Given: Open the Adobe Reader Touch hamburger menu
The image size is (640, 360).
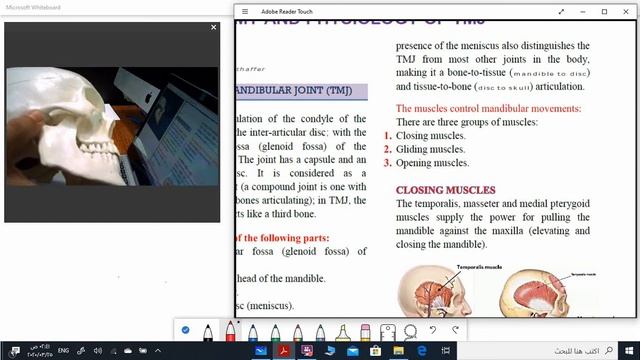Looking at the screenshot, I should click(245, 11).
